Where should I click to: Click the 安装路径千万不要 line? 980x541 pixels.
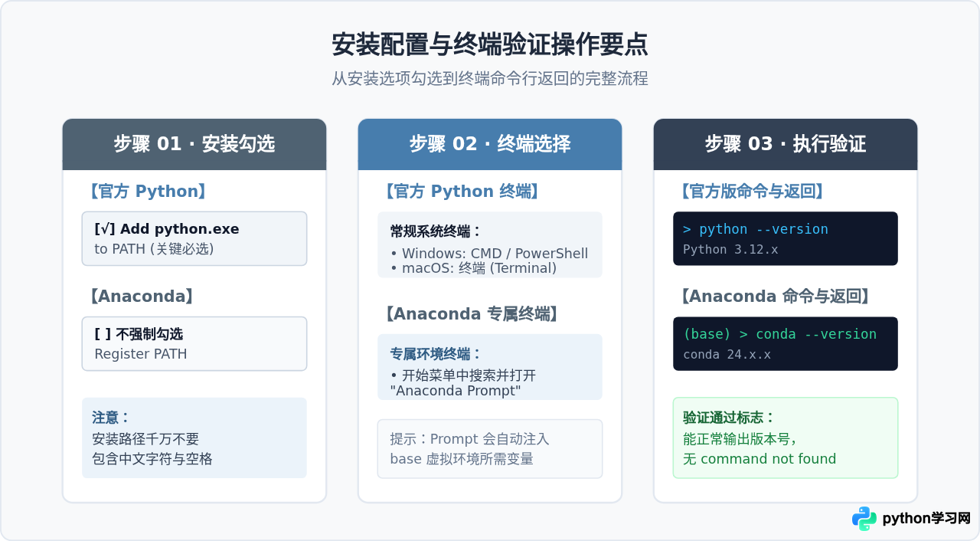[x=145, y=439]
